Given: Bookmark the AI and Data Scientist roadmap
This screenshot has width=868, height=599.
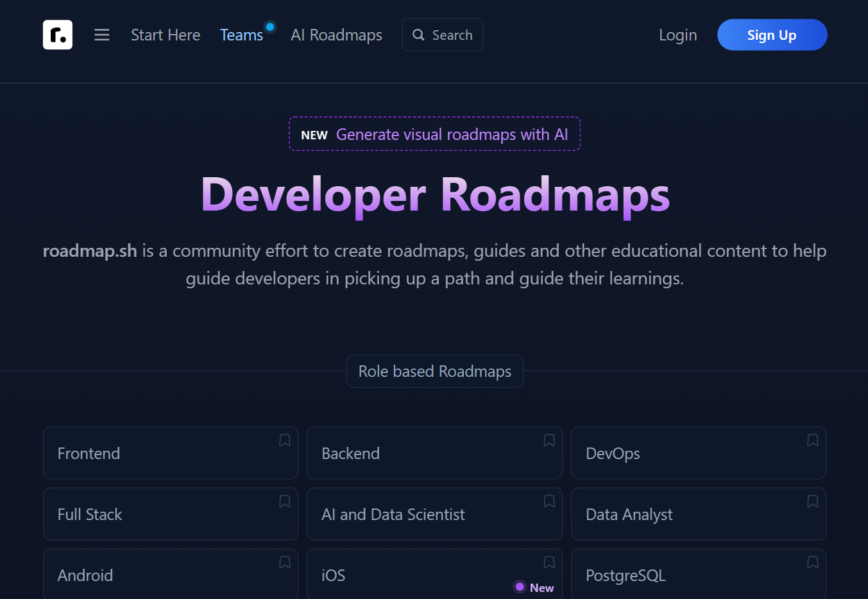Looking at the screenshot, I should (549, 501).
